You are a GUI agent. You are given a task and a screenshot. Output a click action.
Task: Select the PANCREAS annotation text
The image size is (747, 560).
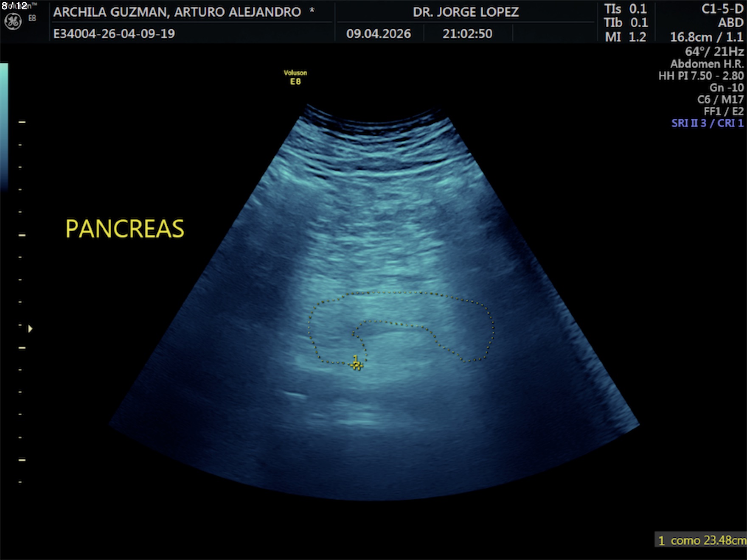tap(125, 229)
